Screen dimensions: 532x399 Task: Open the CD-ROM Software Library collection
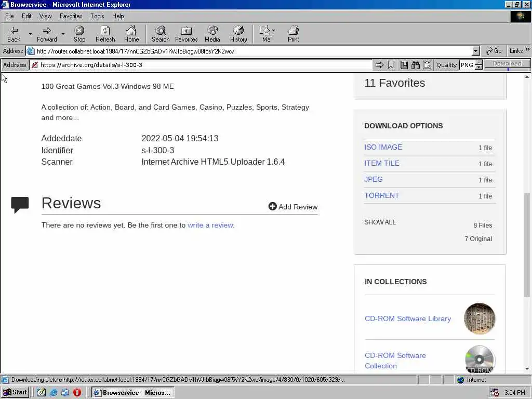408,318
